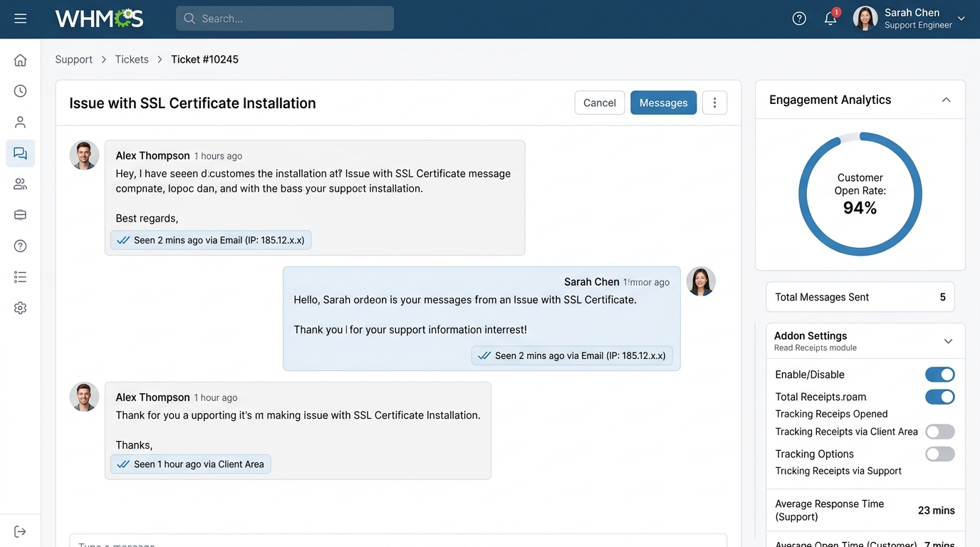The image size is (980, 547).
Task: Open the single user sidebar icon
Action: (x=20, y=123)
